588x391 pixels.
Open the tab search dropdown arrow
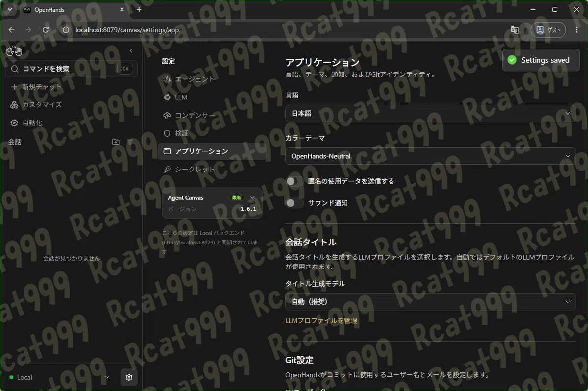(x=9, y=9)
